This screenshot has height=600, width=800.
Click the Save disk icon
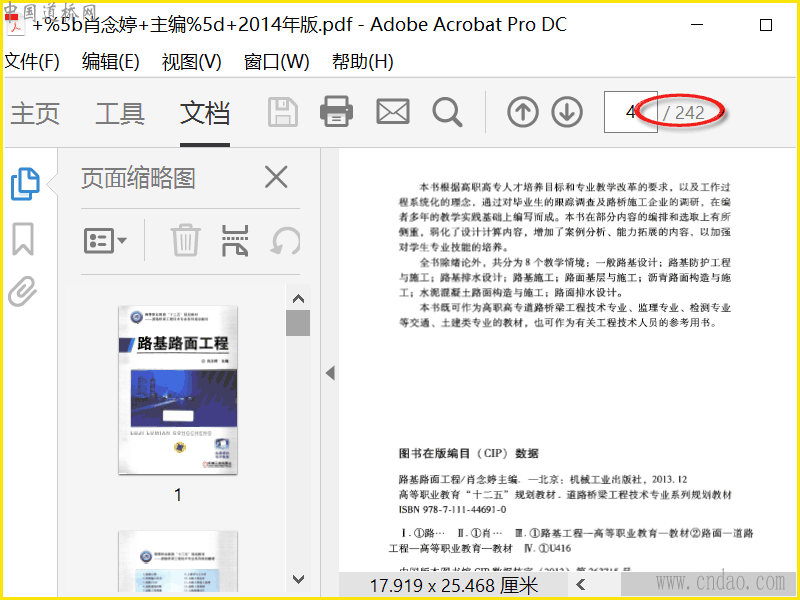[283, 112]
